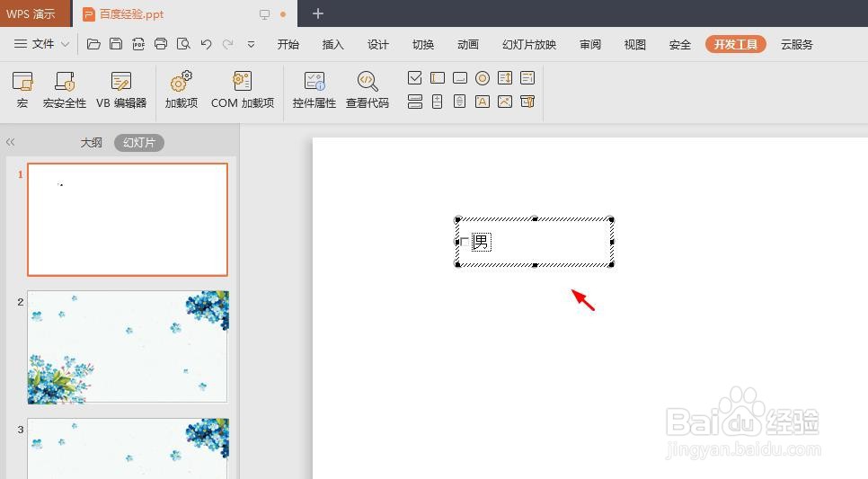Screen dimensions: 868x479
Task: Insert a label control
Action: coord(483,102)
